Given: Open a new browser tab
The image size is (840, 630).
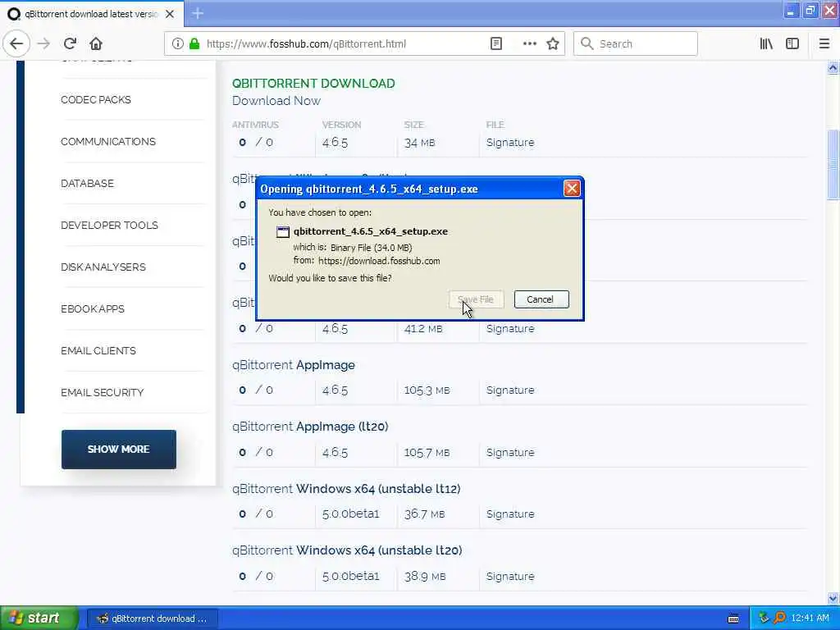Looking at the screenshot, I should tap(198, 13).
